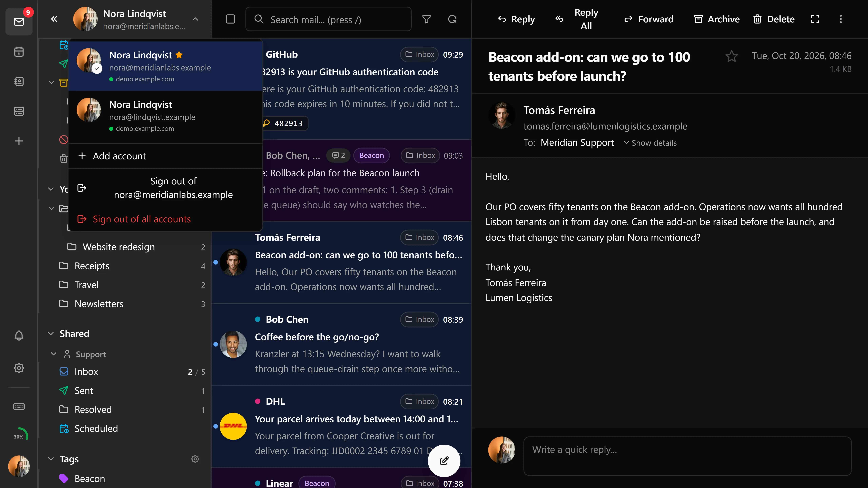Open the more options vertical dots menu

[841, 19]
